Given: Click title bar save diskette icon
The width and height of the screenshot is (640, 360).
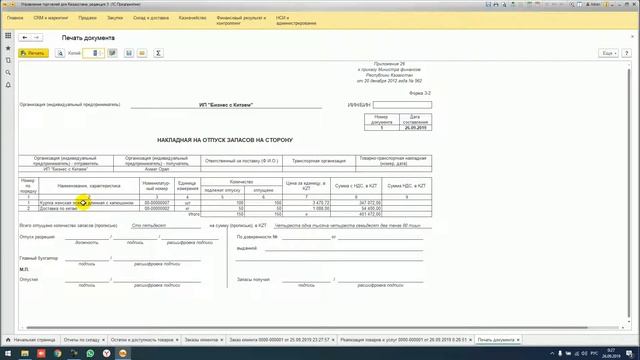Looking at the screenshot, I should coord(488,4).
